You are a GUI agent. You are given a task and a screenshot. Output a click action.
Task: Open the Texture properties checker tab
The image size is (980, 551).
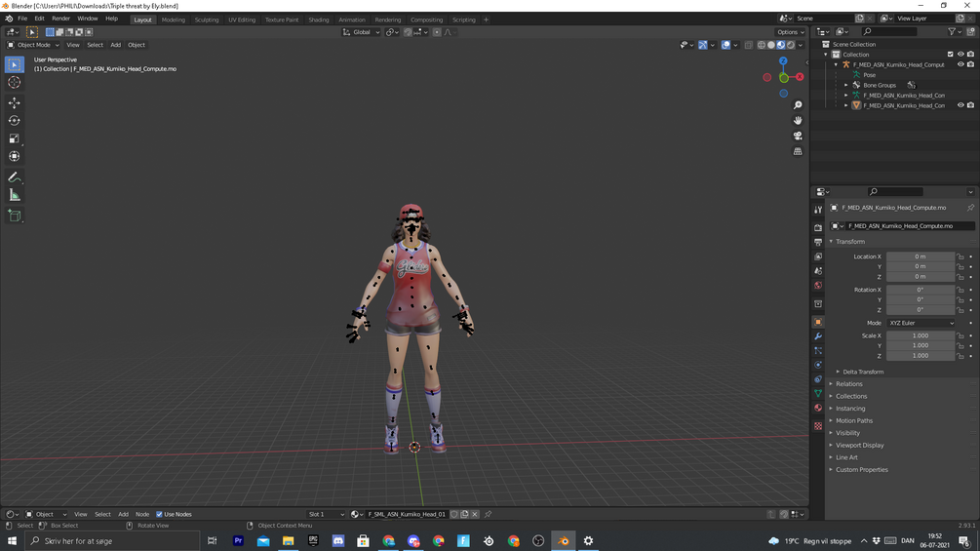pos(818,425)
